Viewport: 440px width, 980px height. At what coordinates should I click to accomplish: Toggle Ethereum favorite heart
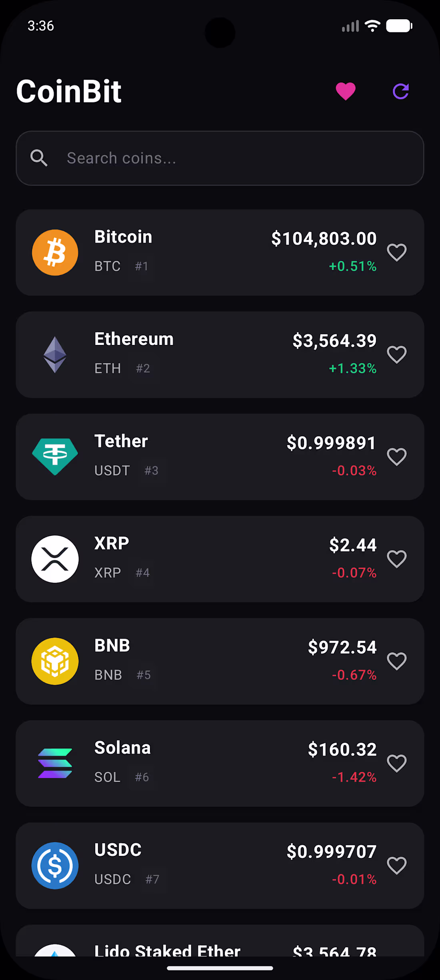coord(397,355)
